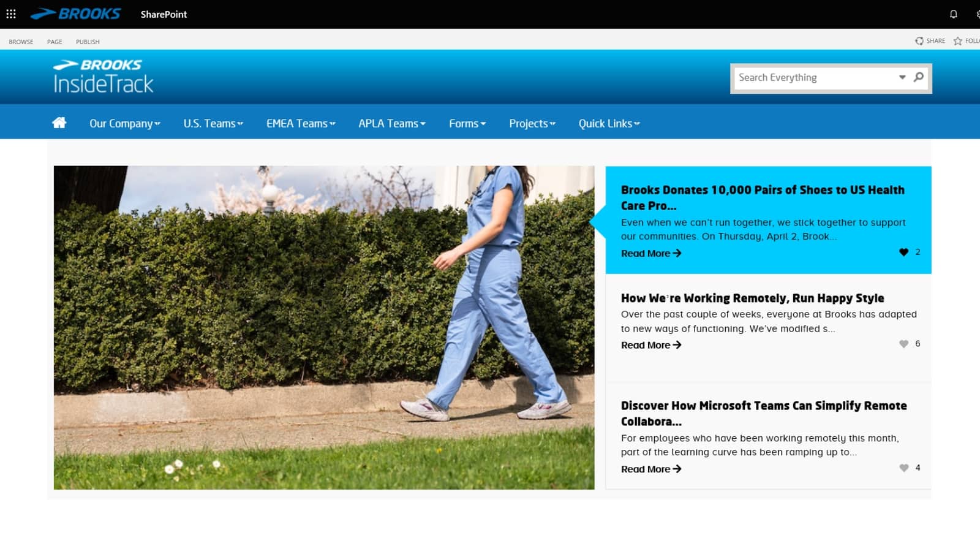Expand the EMEA Teams menu

(301, 123)
